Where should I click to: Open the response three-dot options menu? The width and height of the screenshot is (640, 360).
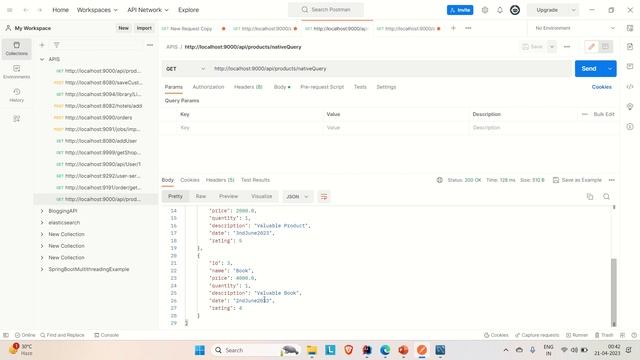pos(611,180)
